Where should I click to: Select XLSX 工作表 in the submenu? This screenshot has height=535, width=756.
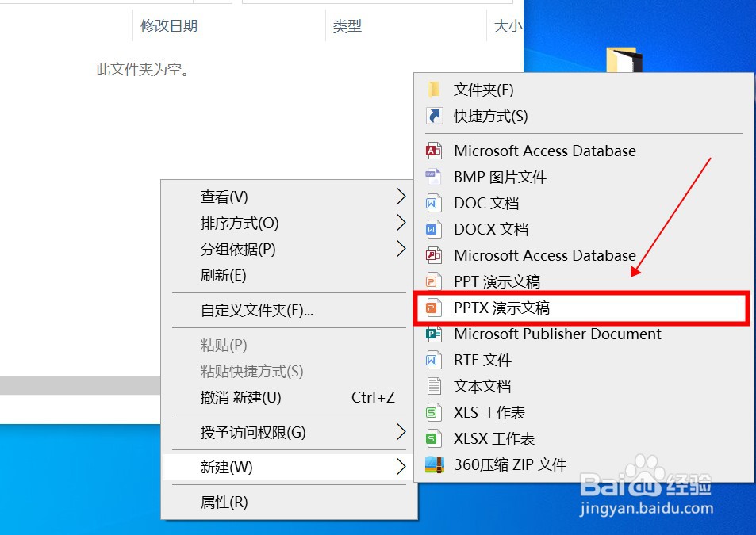pyautogui.click(x=584, y=438)
